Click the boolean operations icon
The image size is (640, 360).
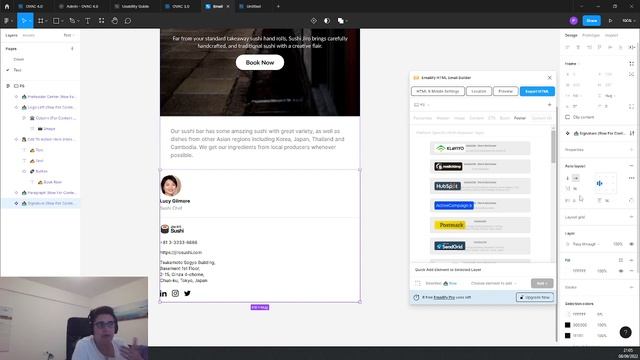[341, 21]
